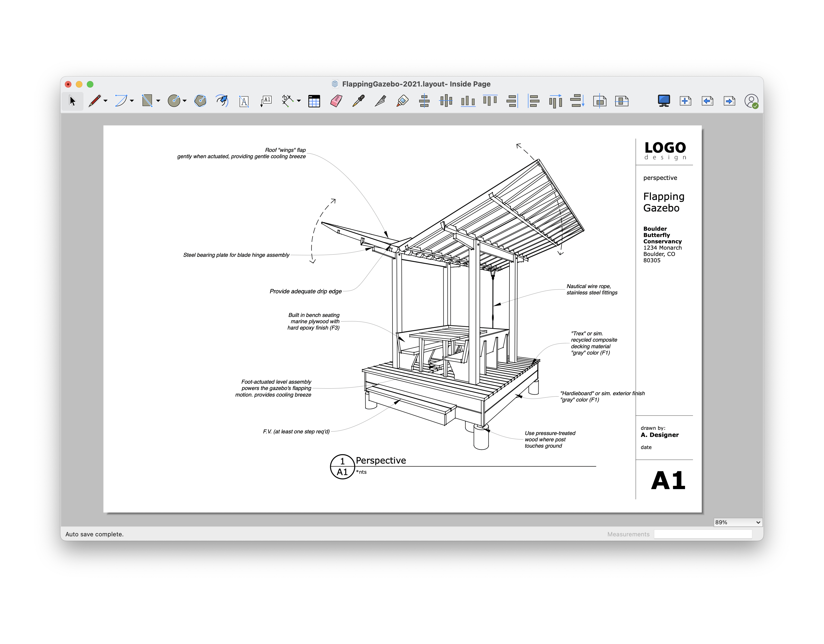Screen dimensions: 824x644
Task: Select 'Boulder Butterfly Conservancy' address text
Action: point(662,244)
